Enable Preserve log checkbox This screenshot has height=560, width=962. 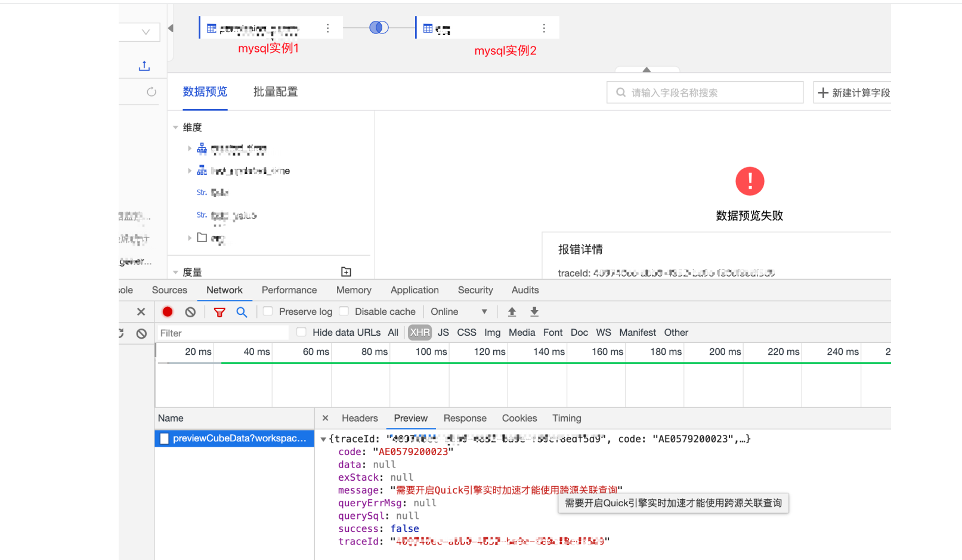tap(268, 311)
